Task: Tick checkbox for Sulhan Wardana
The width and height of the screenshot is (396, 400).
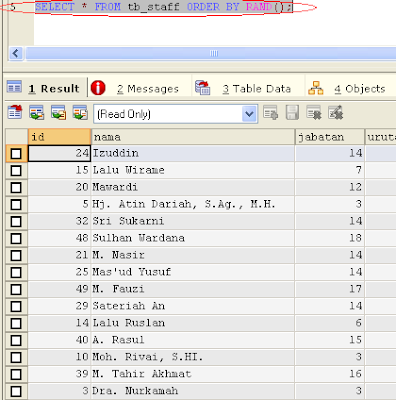Action: click(16, 239)
